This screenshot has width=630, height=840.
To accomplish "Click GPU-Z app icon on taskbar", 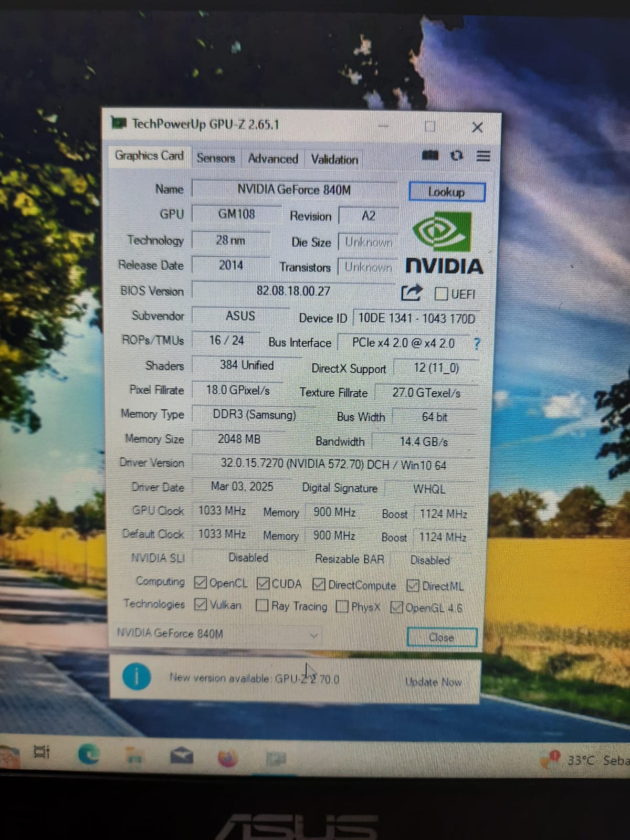I will (276, 758).
